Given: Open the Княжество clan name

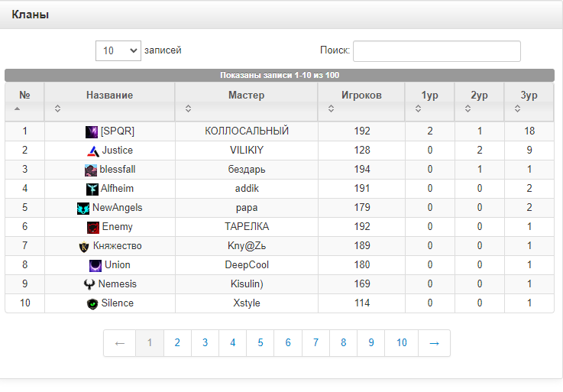Looking at the screenshot, I should pyautogui.click(x=117, y=246).
